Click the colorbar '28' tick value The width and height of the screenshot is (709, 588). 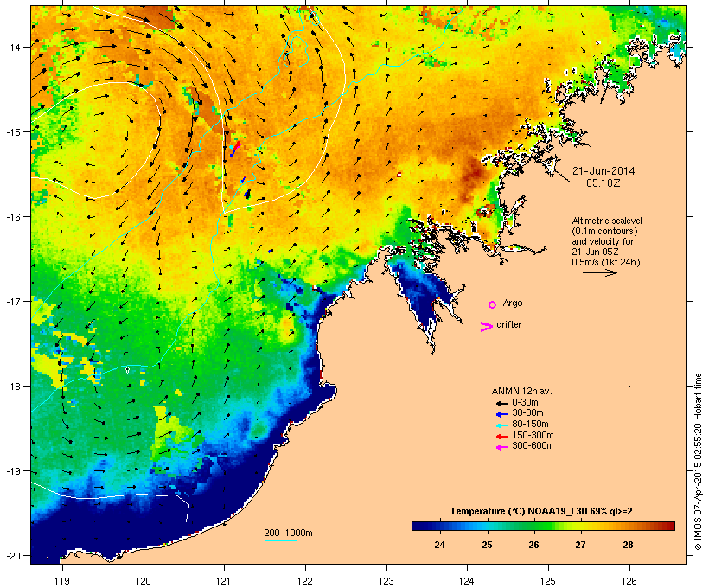pos(628,545)
